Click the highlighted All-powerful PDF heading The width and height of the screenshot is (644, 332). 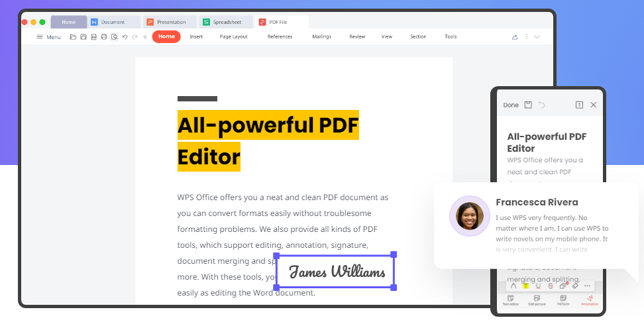click(268, 125)
